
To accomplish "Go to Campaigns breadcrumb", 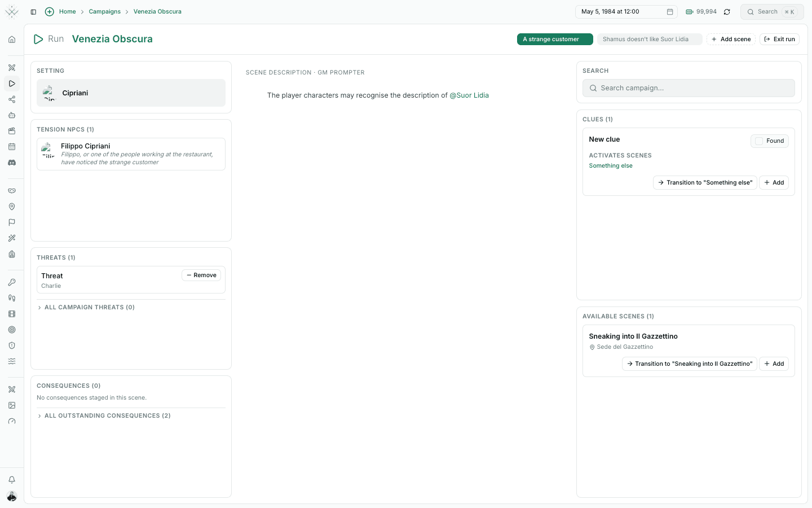I will [105, 12].
